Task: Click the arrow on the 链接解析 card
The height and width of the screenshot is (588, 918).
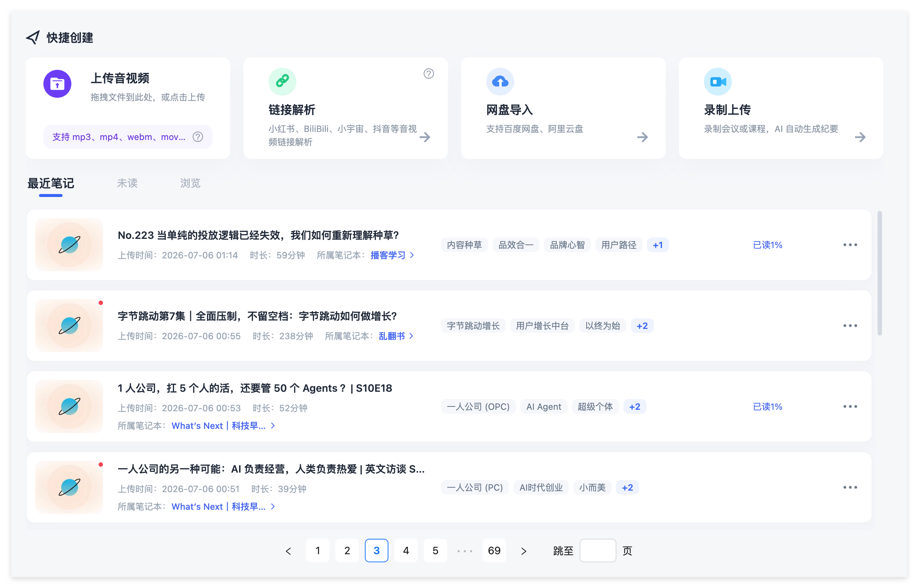Action: click(x=425, y=137)
